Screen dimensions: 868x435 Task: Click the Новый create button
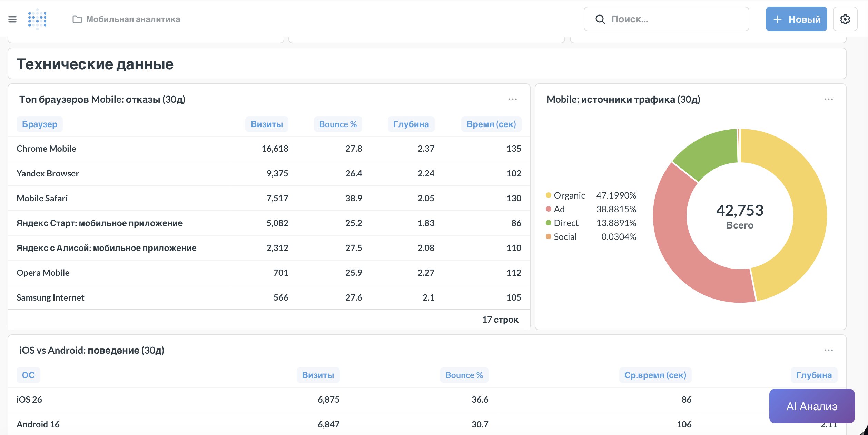tap(796, 19)
